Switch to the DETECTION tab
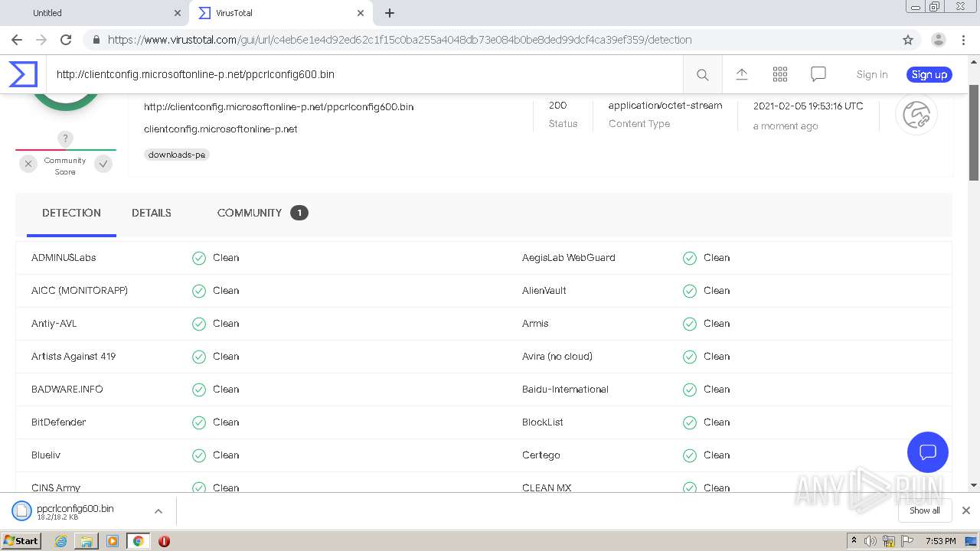The width and height of the screenshot is (980, 551). tap(71, 213)
